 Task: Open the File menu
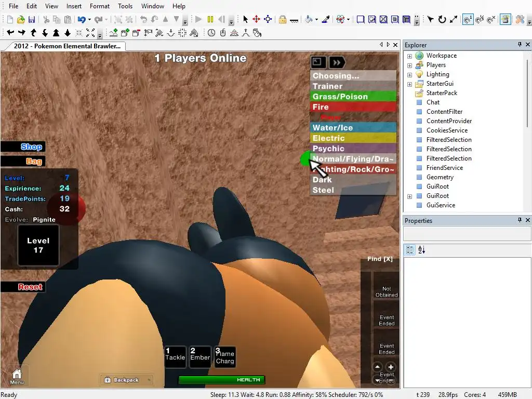coord(14,6)
